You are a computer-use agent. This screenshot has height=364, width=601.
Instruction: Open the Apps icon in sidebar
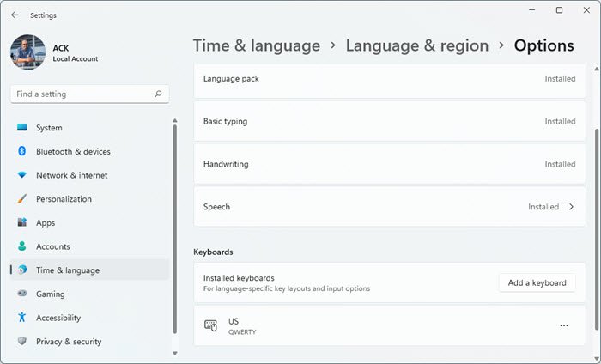point(21,222)
